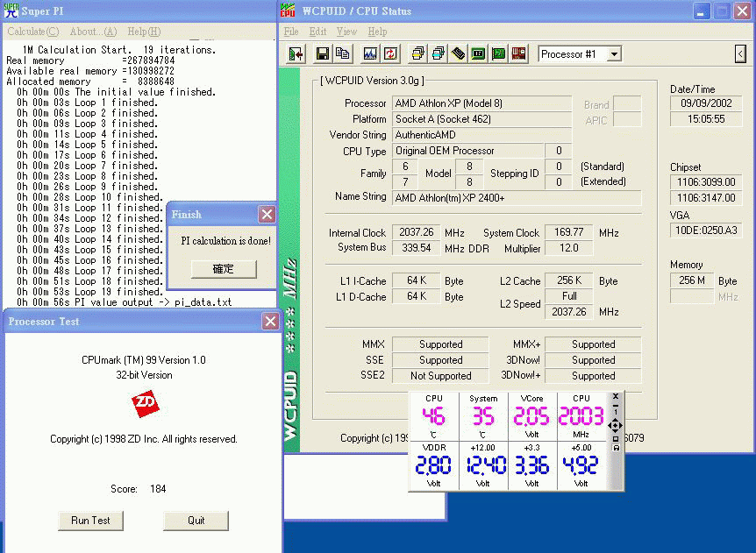Click the VDDR reading 2.80 Volt

coord(433,465)
